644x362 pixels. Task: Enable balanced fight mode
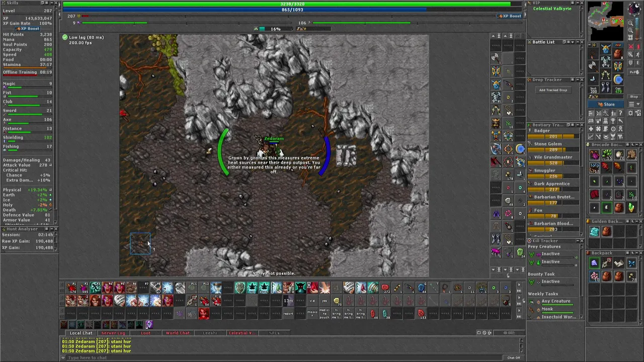click(631, 54)
